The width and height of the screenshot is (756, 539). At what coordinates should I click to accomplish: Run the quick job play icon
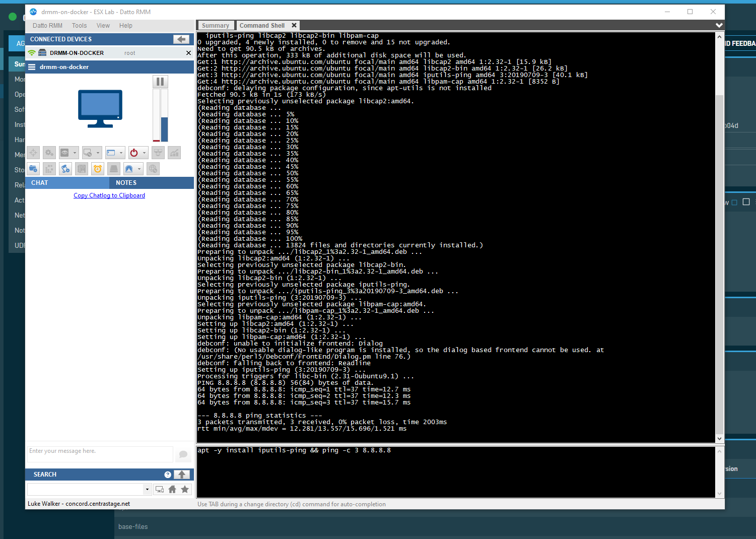(65, 169)
